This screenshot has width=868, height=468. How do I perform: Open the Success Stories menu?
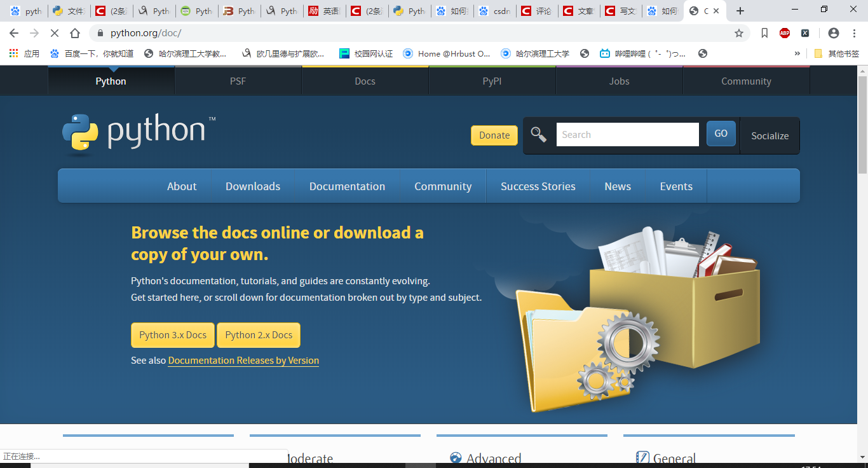[538, 186]
